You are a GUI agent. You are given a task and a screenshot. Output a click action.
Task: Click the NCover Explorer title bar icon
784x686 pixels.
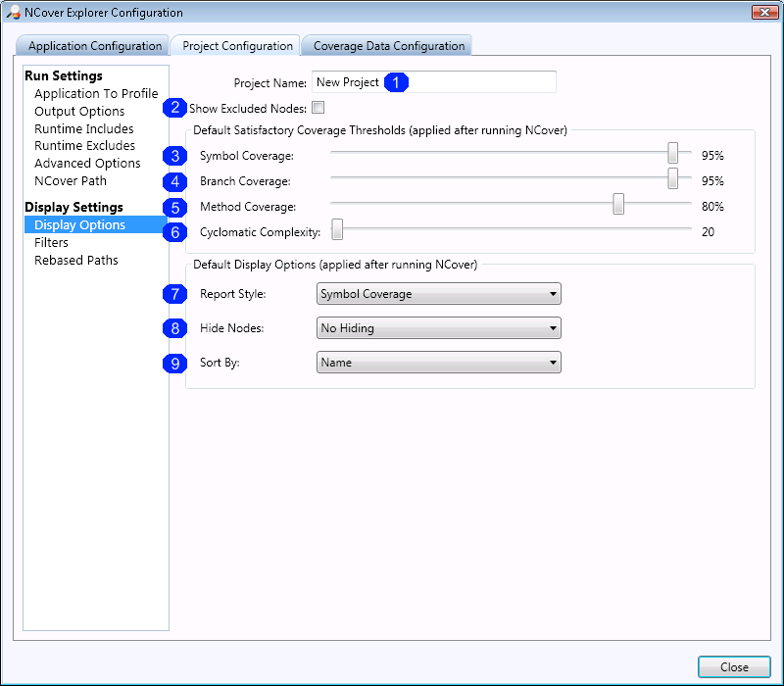[x=13, y=13]
